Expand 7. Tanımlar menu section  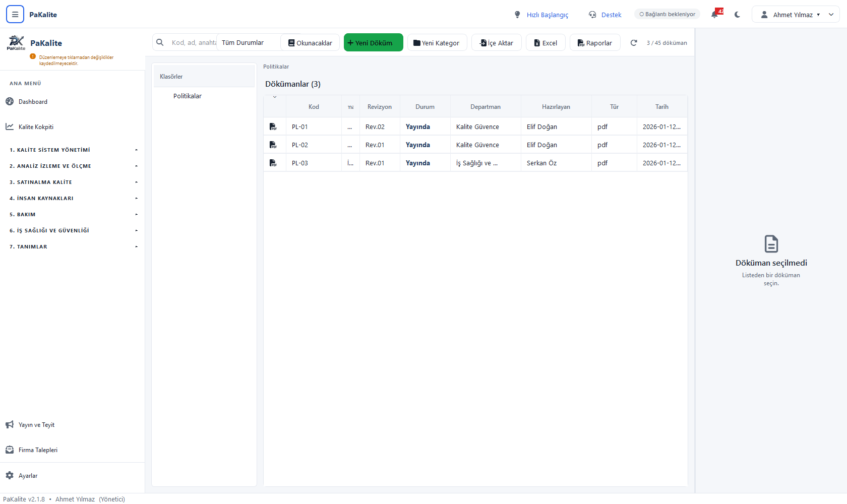pyautogui.click(x=73, y=246)
